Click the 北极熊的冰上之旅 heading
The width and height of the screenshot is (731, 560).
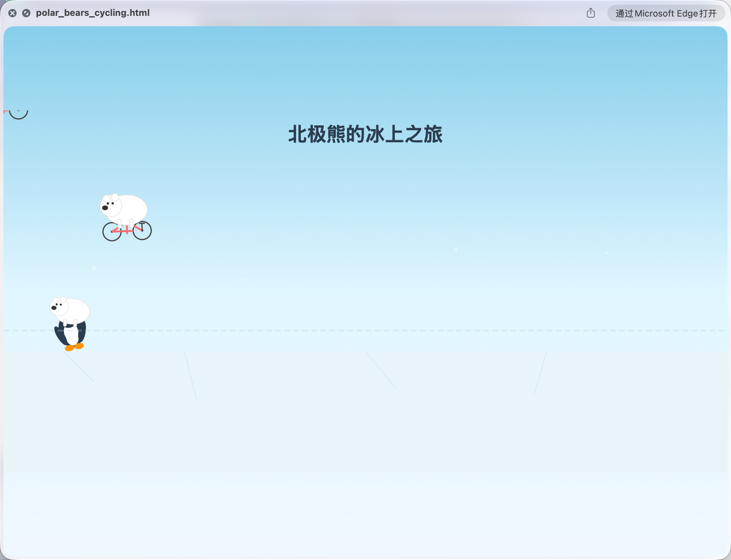point(365,134)
